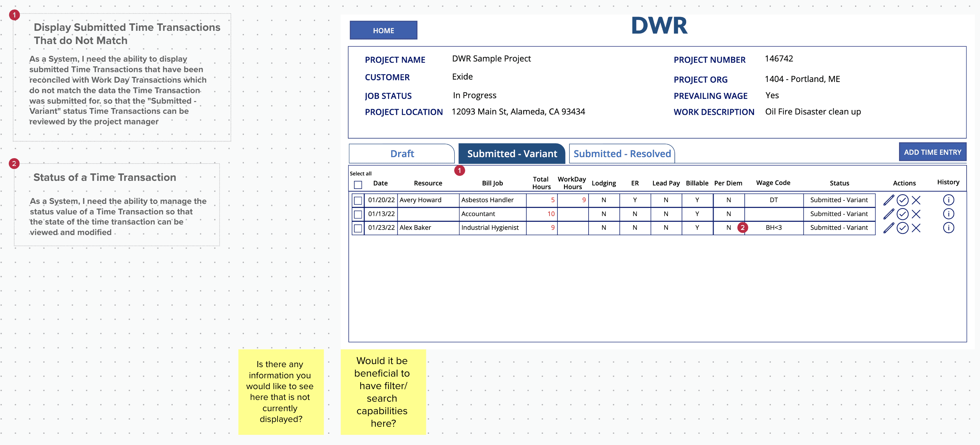Open history info icon for Alex Baker row
Image resolution: width=980 pixels, height=445 pixels.
[x=948, y=228]
